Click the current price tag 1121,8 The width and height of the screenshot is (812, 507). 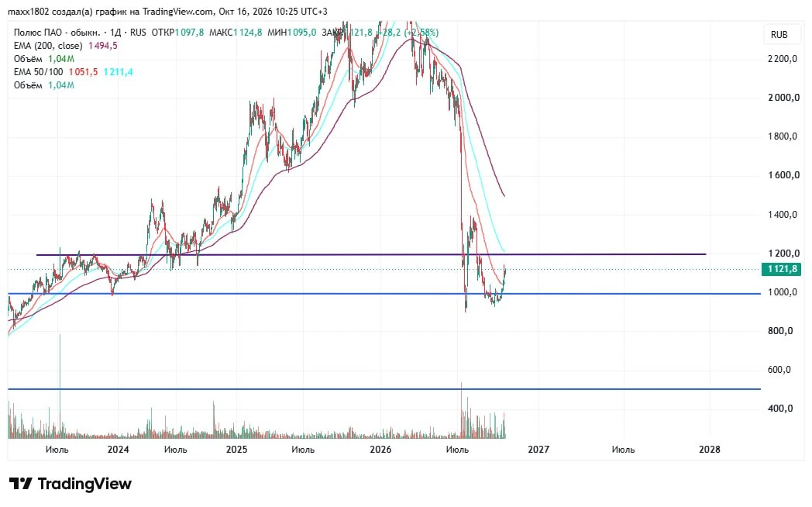tap(782, 269)
